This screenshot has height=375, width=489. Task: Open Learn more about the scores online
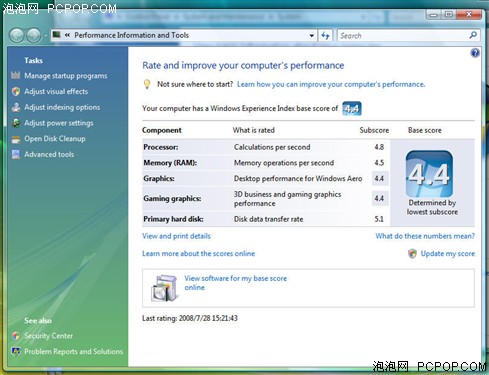tap(198, 254)
